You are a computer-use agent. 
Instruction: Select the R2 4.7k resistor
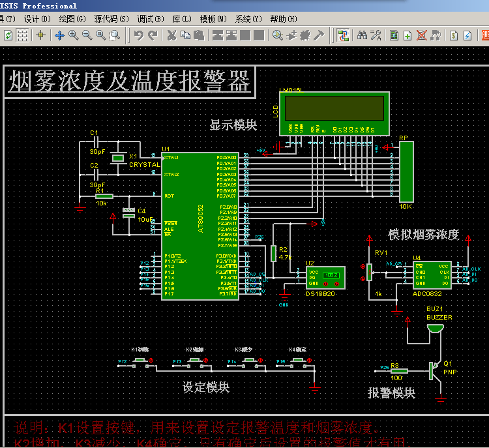(x=273, y=253)
